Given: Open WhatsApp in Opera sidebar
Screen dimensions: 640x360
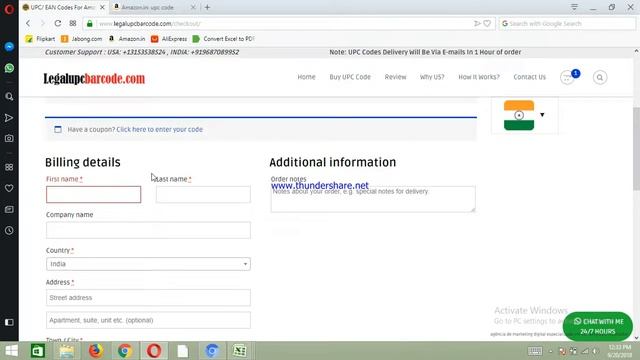Looking at the screenshot, I should click(x=9, y=68).
